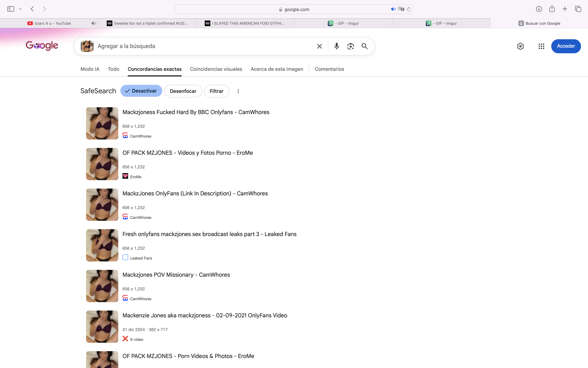The height and width of the screenshot is (368, 588).
Task: Open the Google apps grid
Action: point(541,46)
